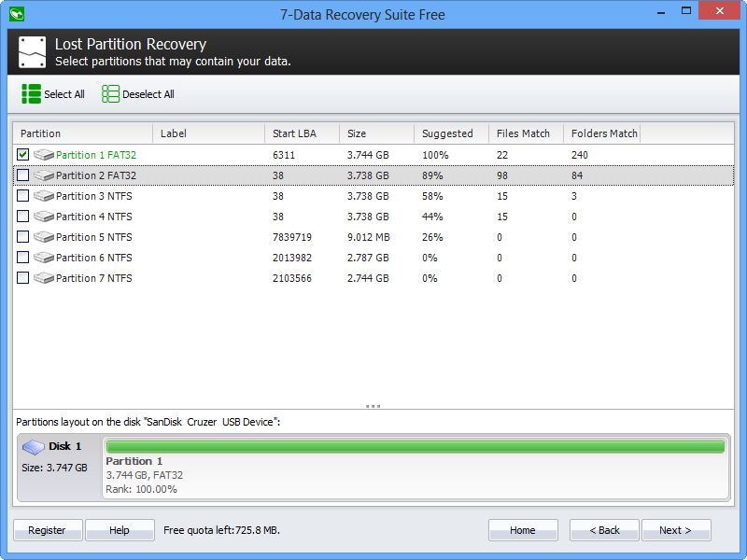Click the app icon in the title bar
The height and width of the screenshot is (560, 747).
click(15, 14)
